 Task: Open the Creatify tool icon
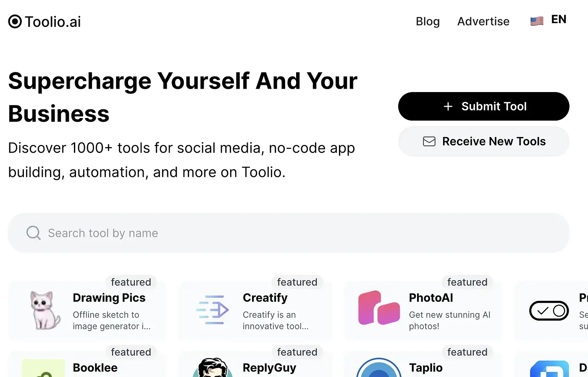[x=213, y=310]
